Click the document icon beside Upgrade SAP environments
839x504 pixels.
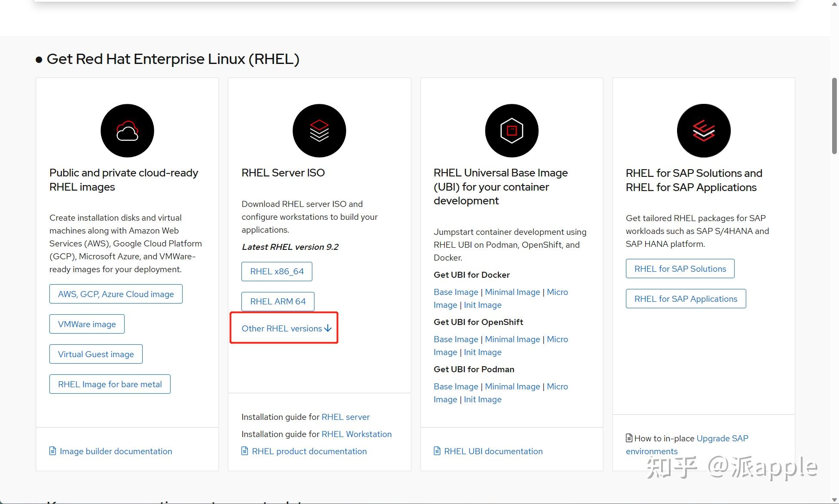[628, 438]
